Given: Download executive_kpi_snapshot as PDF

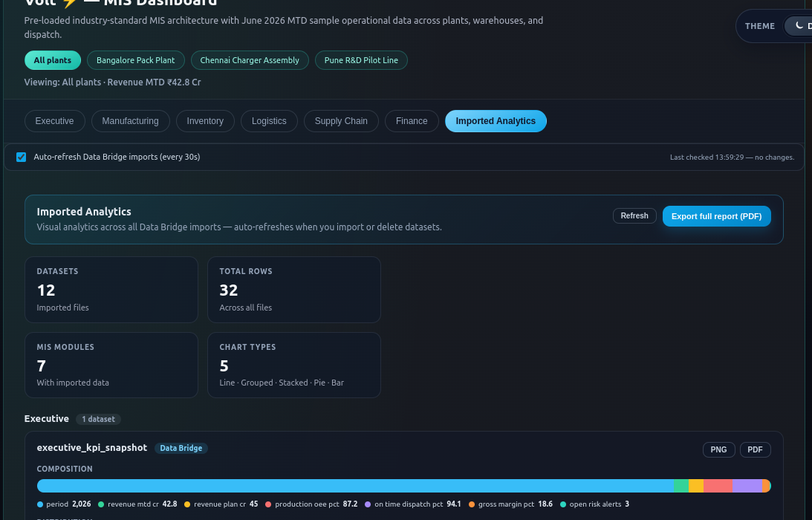Looking at the screenshot, I should [755, 449].
